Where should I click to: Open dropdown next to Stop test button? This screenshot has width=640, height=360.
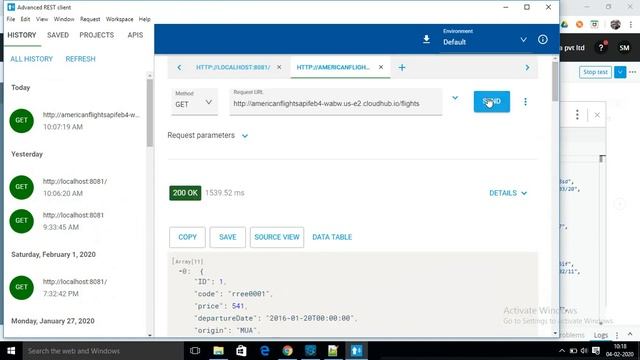pyautogui.click(x=620, y=72)
